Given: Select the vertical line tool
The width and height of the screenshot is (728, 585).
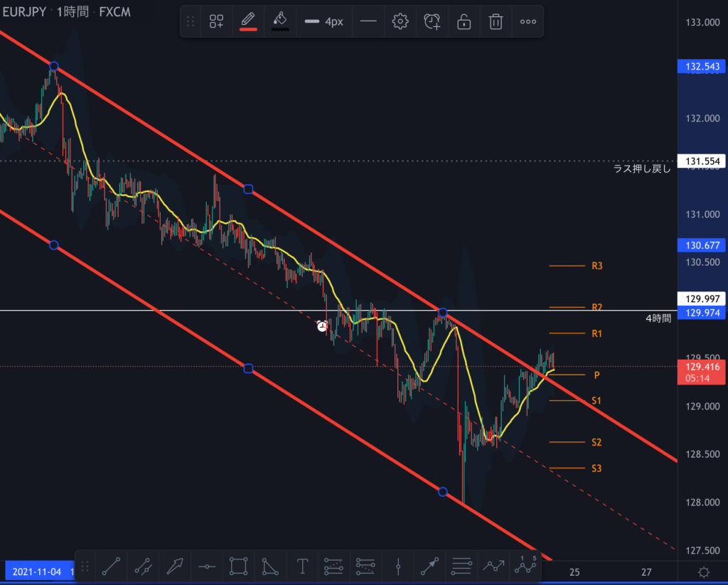Looking at the screenshot, I should 399,567.
